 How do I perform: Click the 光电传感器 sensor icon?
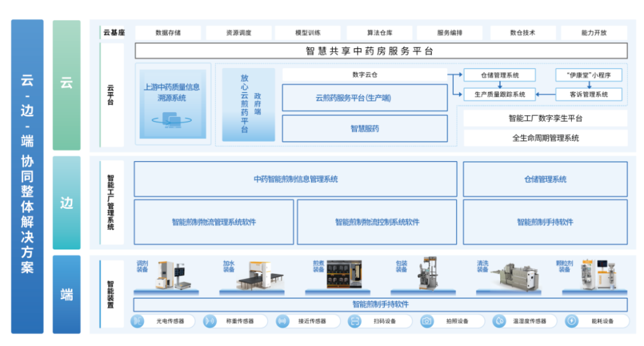[x=138, y=321]
